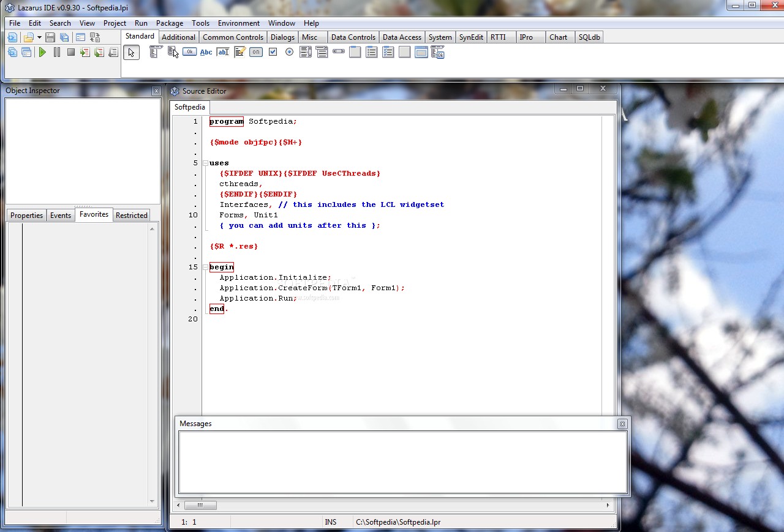Open the Restricted tab in Object Inspector
The width and height of the screenshot is (784, 532).
tap(132, 215)
